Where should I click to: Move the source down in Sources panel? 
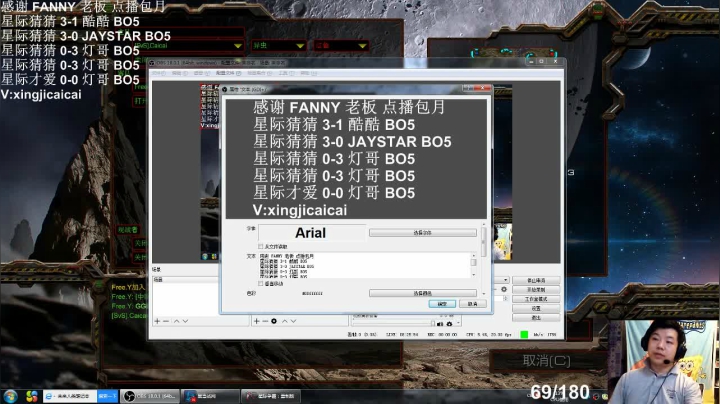293,321
